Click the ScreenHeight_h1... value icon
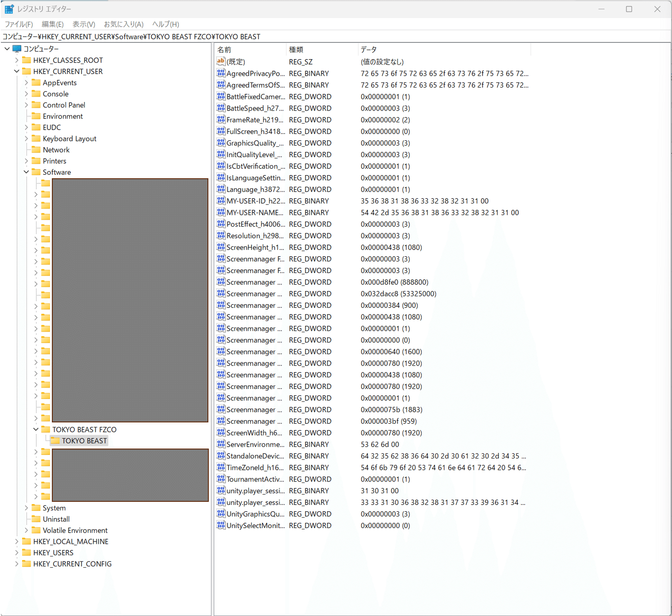672x616 pixels. pyautogui.click(x=221, y=247)
